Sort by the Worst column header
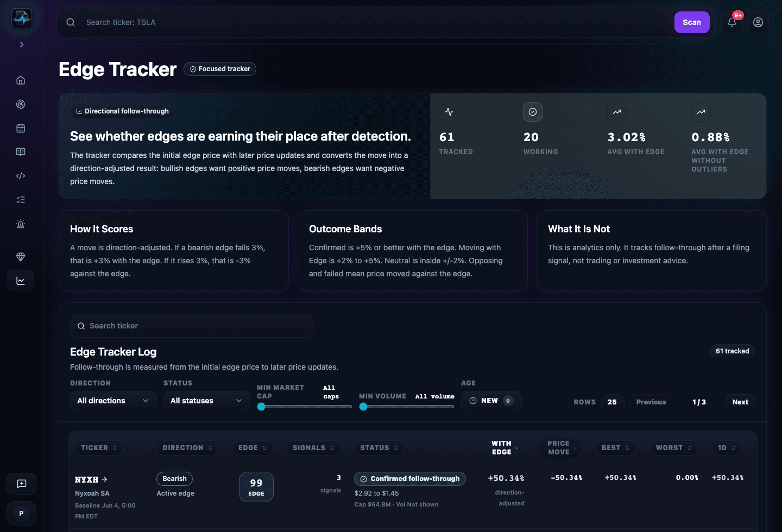The image size is (782, 532). point(673,448)
